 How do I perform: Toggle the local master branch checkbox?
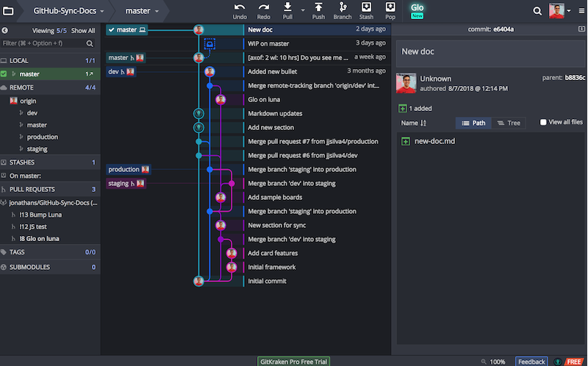point(4,74)
